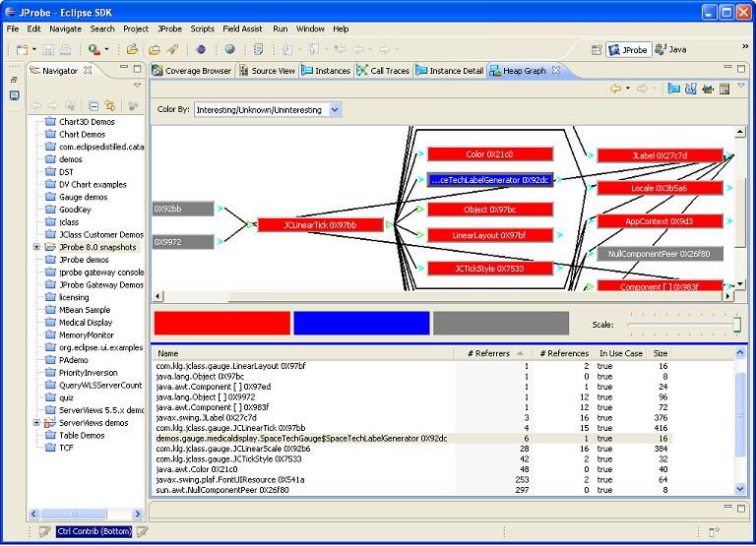Switch to the Java perspective
The width and height of the screenshot is (756, 546).
tap(670, 49)
